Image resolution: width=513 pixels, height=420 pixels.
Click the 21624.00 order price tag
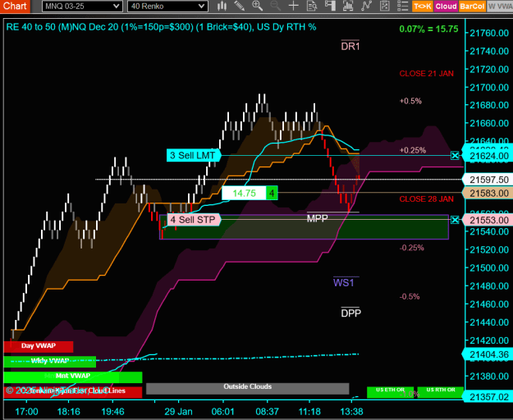point(488,156)
